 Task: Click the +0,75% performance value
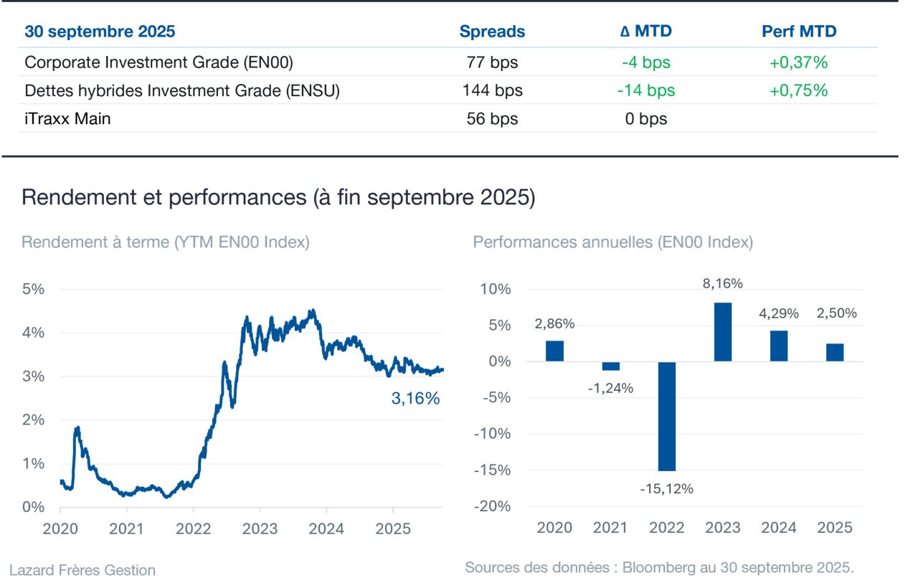(x=799, y=91)
